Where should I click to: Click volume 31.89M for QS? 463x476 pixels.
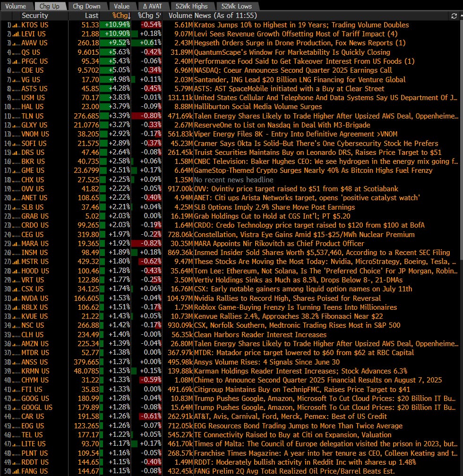point(181,52)
